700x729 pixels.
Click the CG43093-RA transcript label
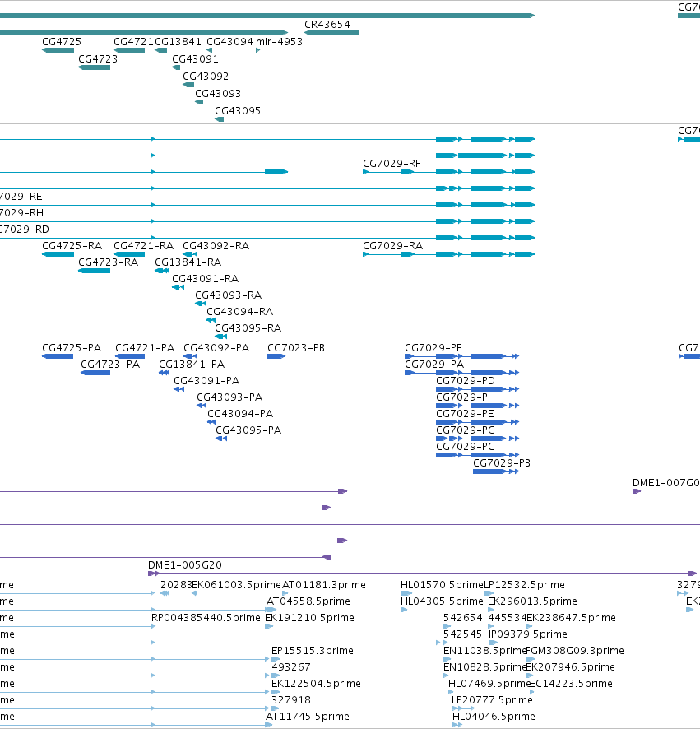[x=228, y=295]
